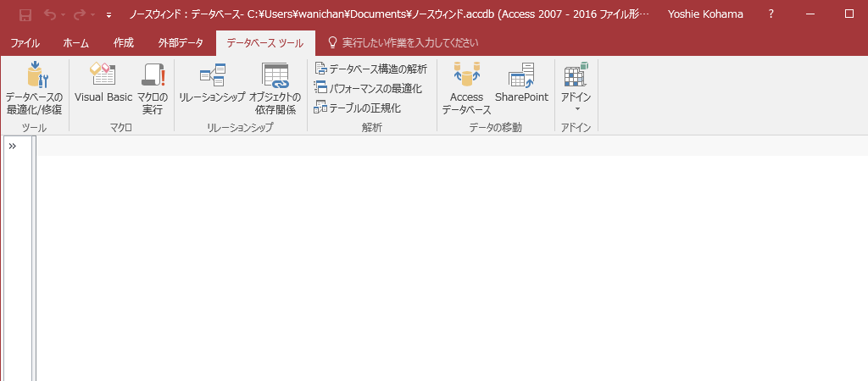Open the ファイル tab

tap(25, 42)
